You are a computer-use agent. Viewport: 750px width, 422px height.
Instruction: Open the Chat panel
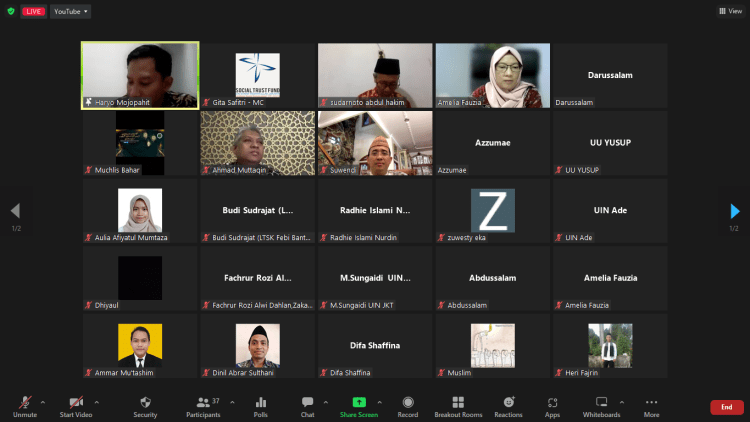point(308,407)
